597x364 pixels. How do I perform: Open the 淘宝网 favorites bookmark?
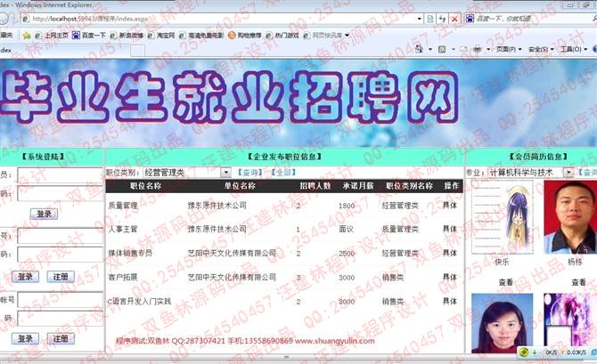161,36
